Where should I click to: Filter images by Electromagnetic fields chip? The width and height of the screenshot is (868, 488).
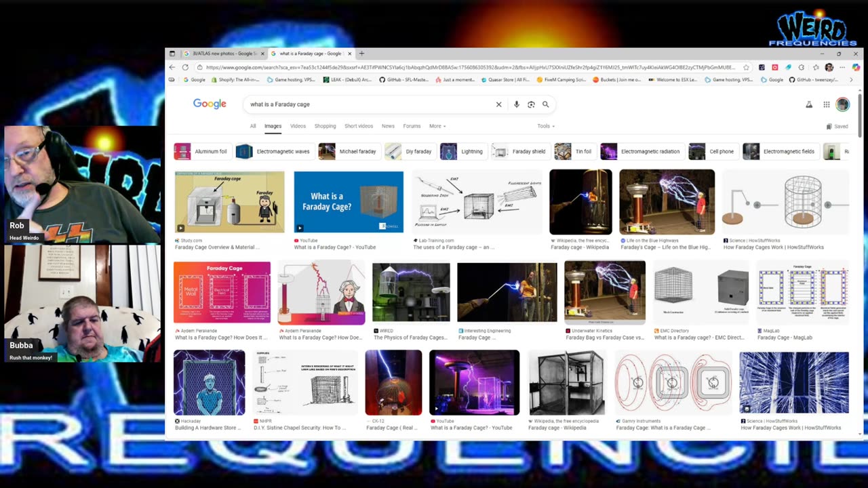coord(780,151)
